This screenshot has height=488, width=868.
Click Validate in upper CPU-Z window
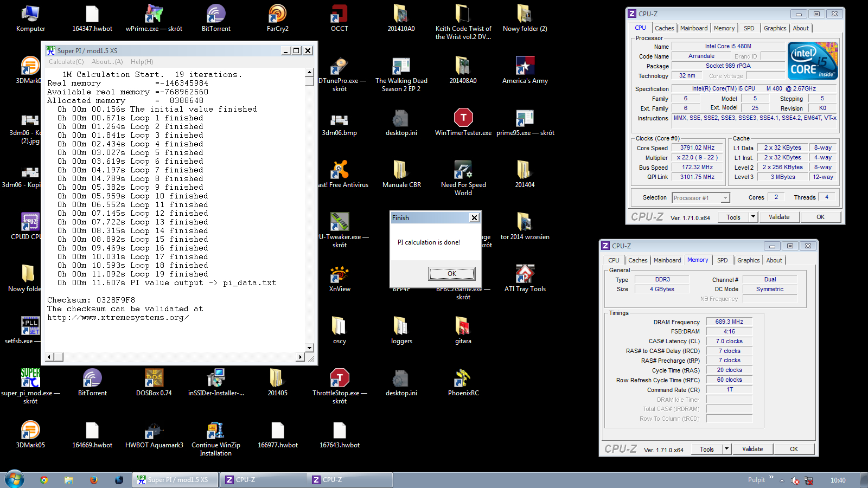(779, 217)
